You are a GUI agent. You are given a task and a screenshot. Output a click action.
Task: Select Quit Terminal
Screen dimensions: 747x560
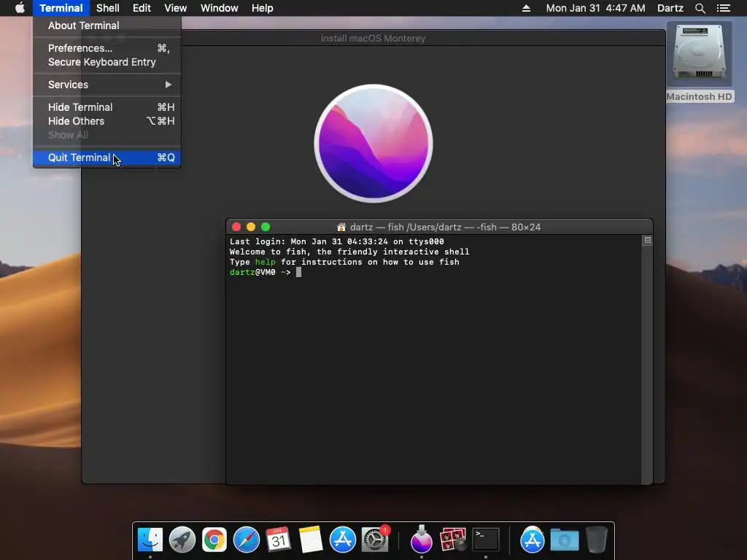click(107, 157)
